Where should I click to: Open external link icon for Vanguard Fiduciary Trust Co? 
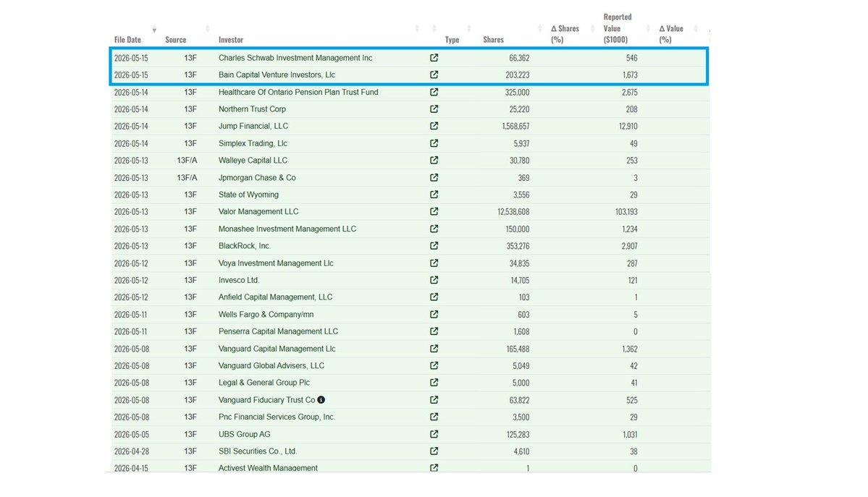(x=434, y=399)
